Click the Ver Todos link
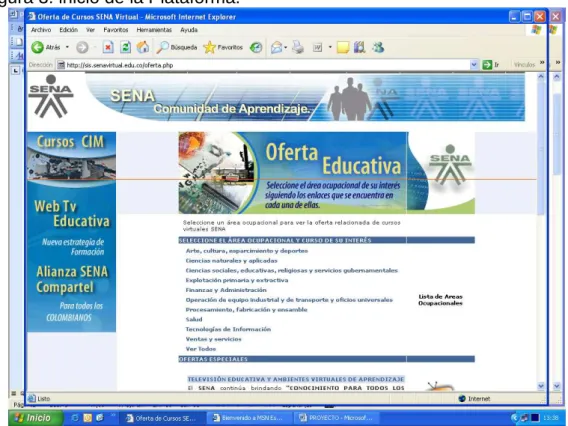568x426 pixels. 201,349
